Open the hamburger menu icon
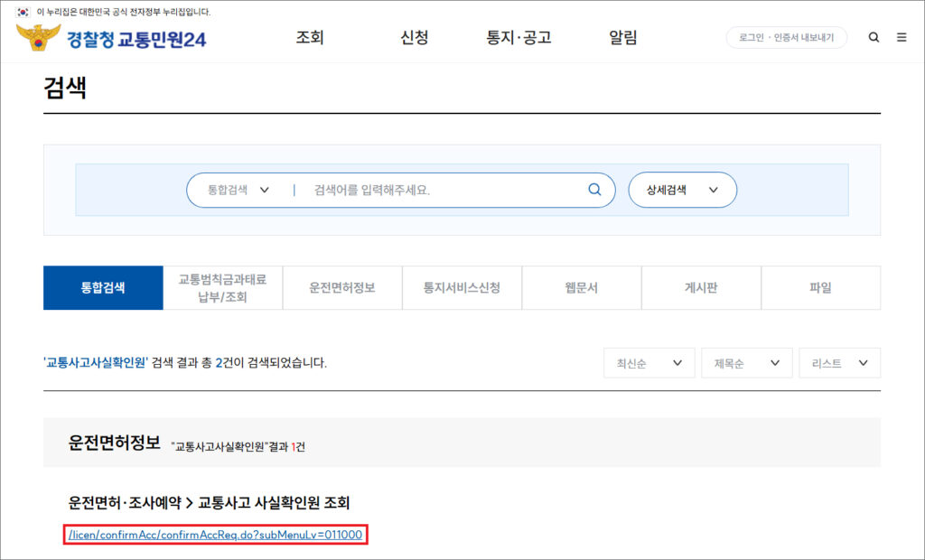Viewport: 925px width, 560px height. pyautogui.click(x=902, y=38)
